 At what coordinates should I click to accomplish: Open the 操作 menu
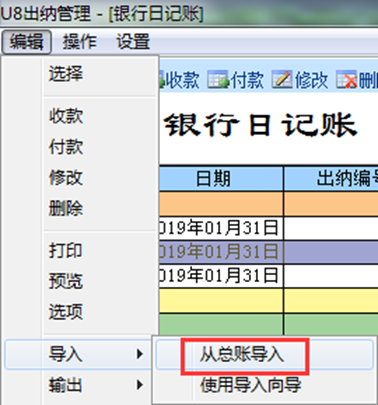(80, 42)
